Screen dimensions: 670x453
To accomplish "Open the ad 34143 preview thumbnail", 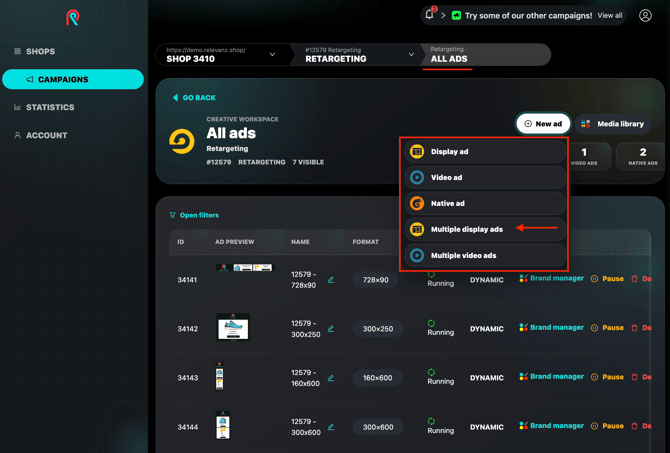I will point(219,376).
